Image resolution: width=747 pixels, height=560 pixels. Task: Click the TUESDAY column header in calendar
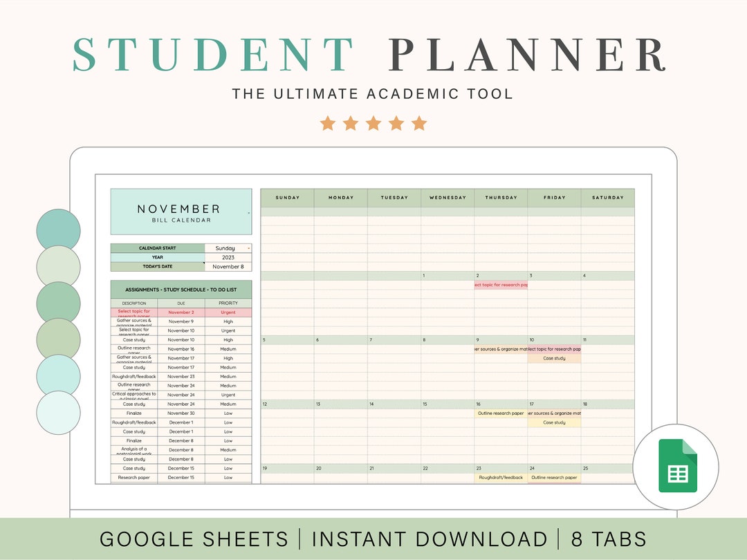pyautogui.click(x=394, y=198)
